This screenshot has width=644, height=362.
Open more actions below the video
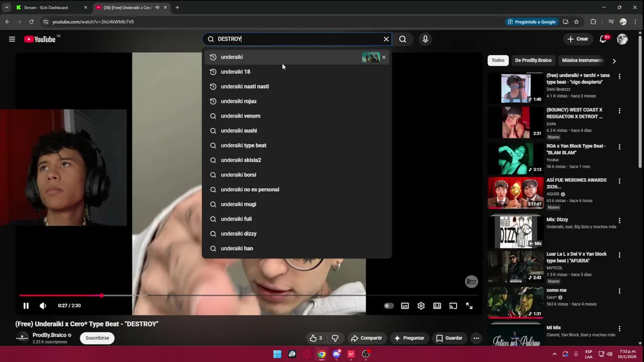(476, 338)
